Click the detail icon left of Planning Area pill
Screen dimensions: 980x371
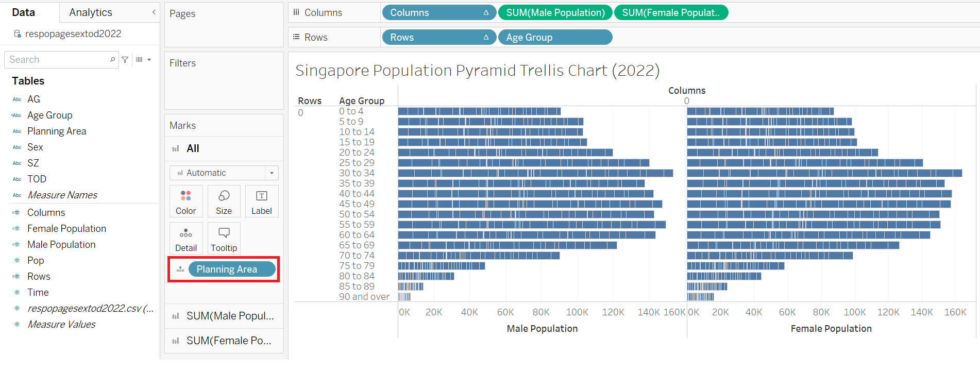(x=180, y=269)
